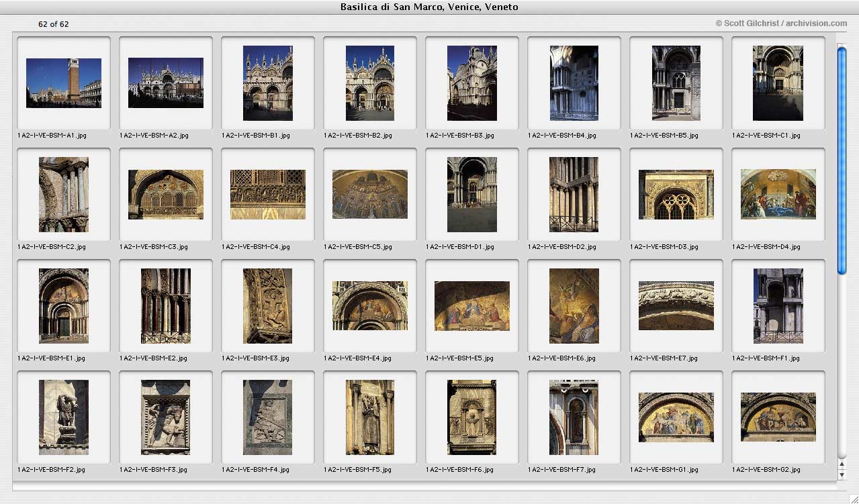Select the carved arch thumbnail 1A2-I-VE-BSM-E3.jpg
This screenshot has height=504, width=859.
[268, 306]
